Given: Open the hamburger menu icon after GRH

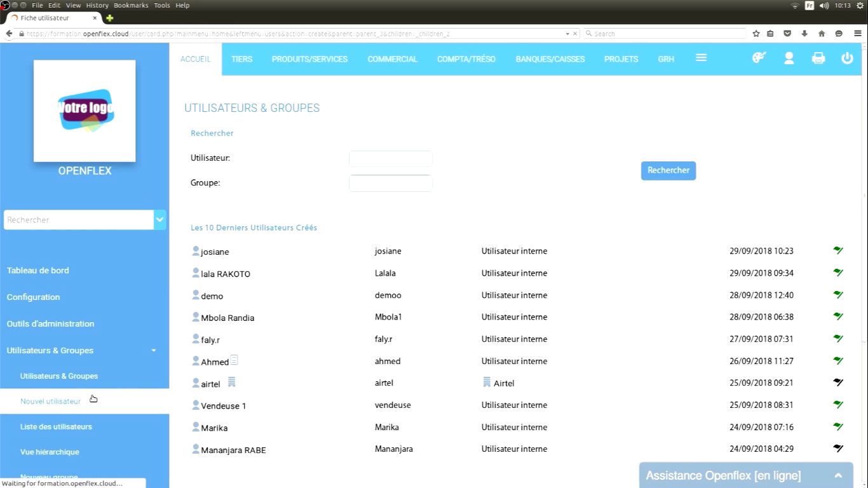Looking at the screenshot, I should coord(701,58).
